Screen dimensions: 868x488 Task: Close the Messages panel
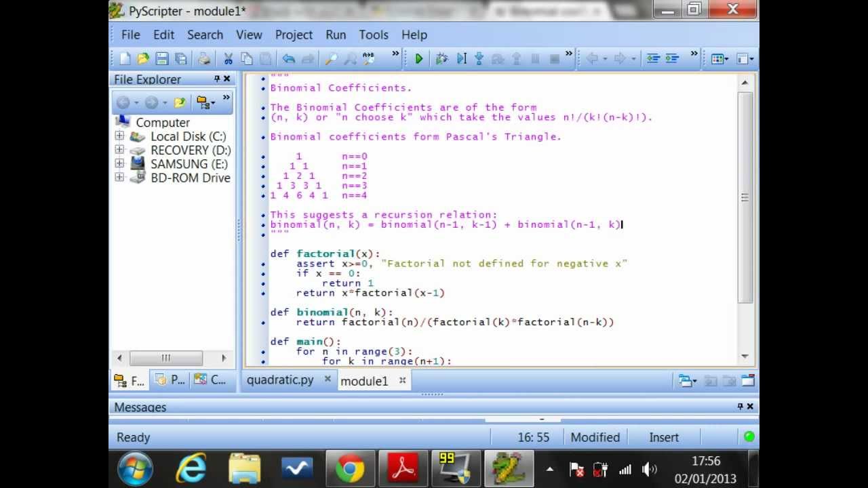click(x=750, y=407)
